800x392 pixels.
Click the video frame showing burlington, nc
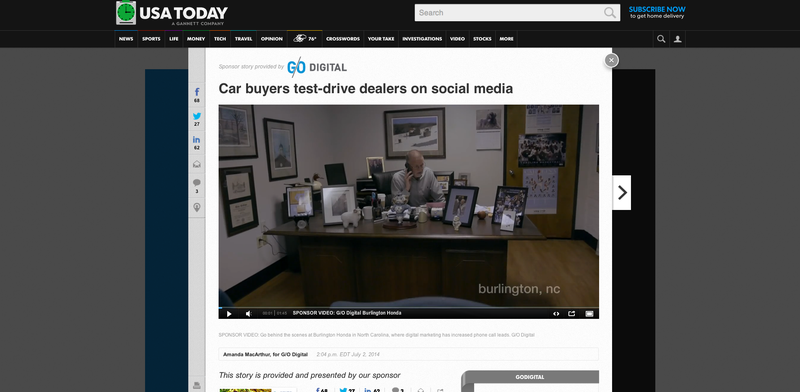(x=409, y=205)
